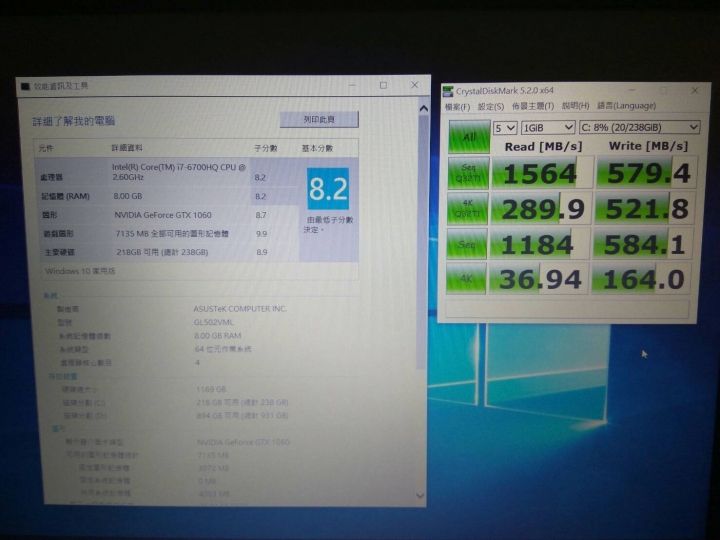
Task: Click NVIDIA GeForce GTX 1060 in score table
Action: 163,215
